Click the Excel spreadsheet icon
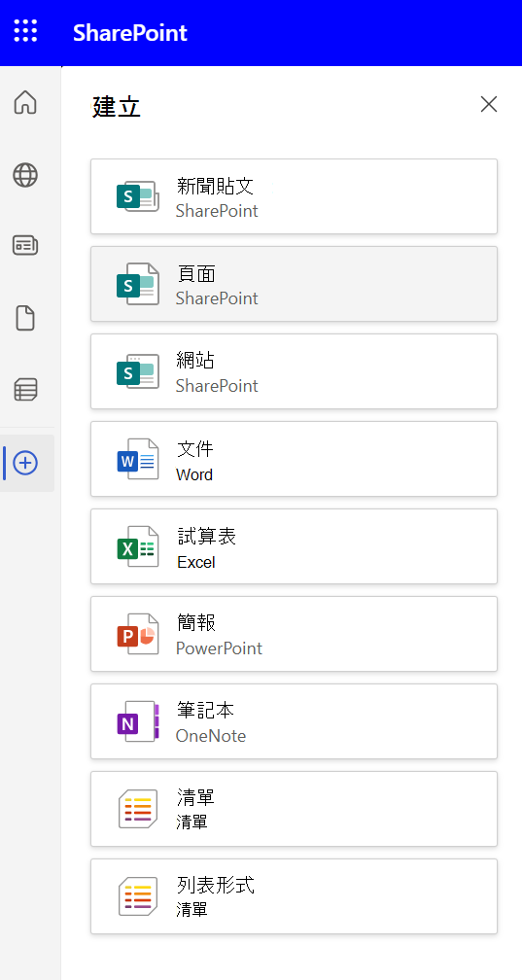The width and height of the screenshot is (522, 980). point(138,546)
